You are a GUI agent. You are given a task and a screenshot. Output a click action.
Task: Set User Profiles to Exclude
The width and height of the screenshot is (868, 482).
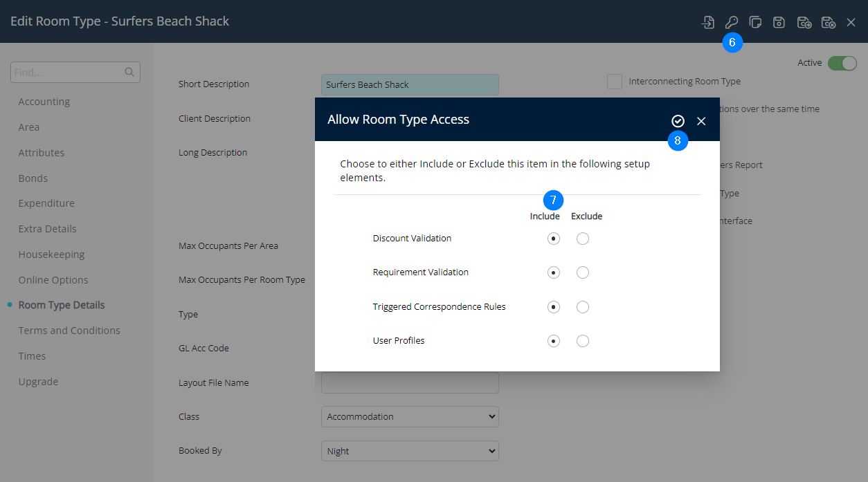583,341
